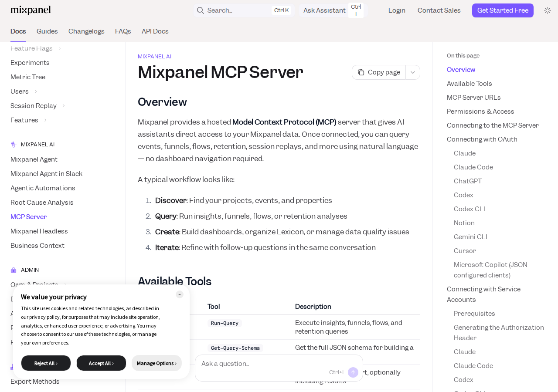Open Mixpanel Agent in Slack page
Image resolution: width=558 pixels, height=392 pixels.
[46, 174]
